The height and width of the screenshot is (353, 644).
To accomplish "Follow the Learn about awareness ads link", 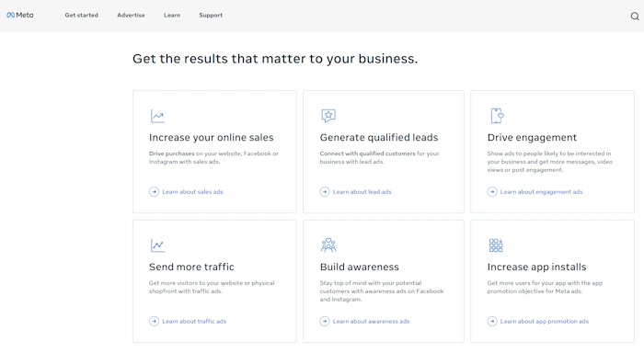I will click(x=371, y=321).
